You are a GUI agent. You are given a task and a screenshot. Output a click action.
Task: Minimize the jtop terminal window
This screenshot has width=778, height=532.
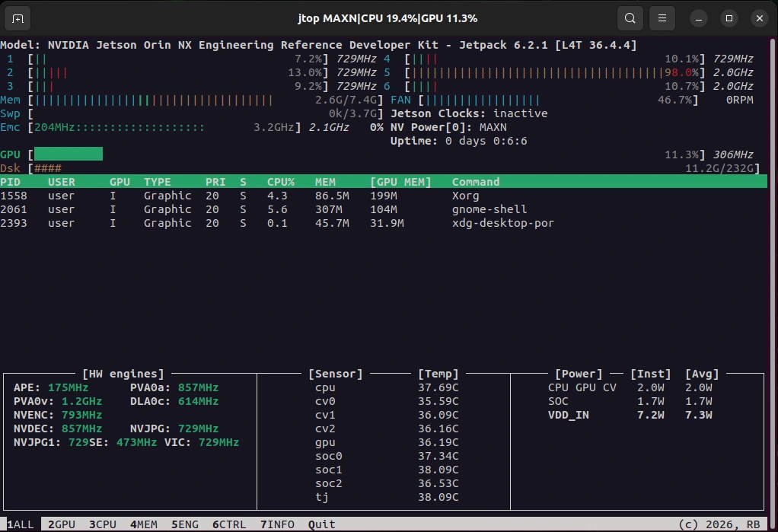pyautogui.click(x=699, y=18)
